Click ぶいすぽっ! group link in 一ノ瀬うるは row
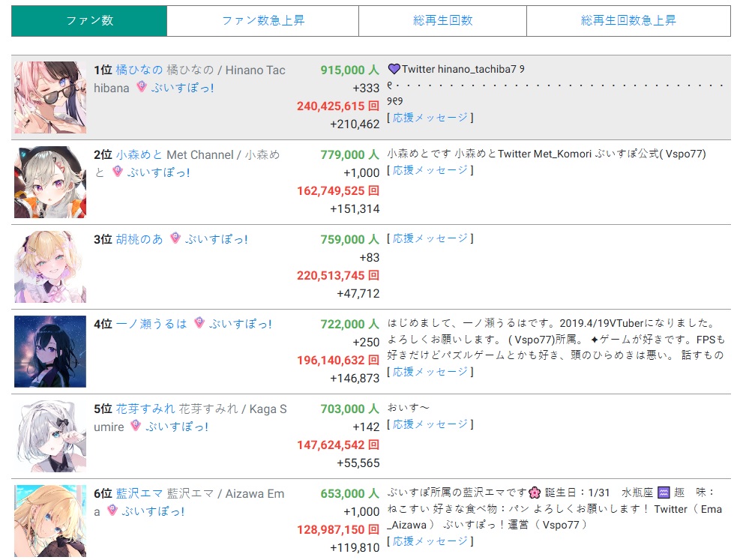The image size is (746, 560). [240, 324]
